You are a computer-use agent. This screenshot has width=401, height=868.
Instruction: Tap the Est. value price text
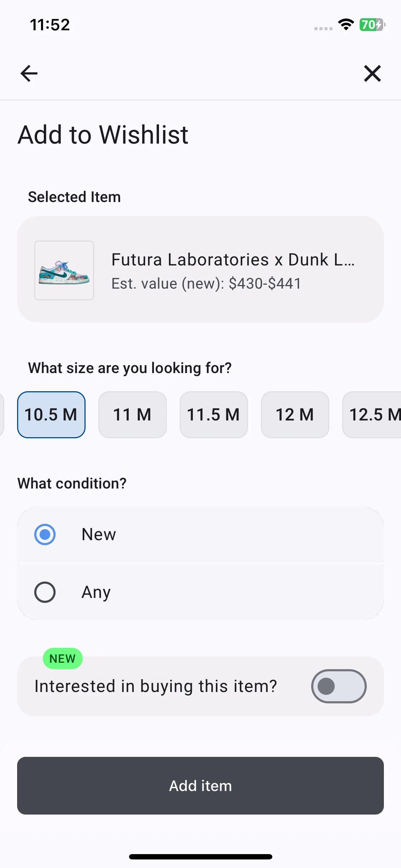[x=206, y=284]
